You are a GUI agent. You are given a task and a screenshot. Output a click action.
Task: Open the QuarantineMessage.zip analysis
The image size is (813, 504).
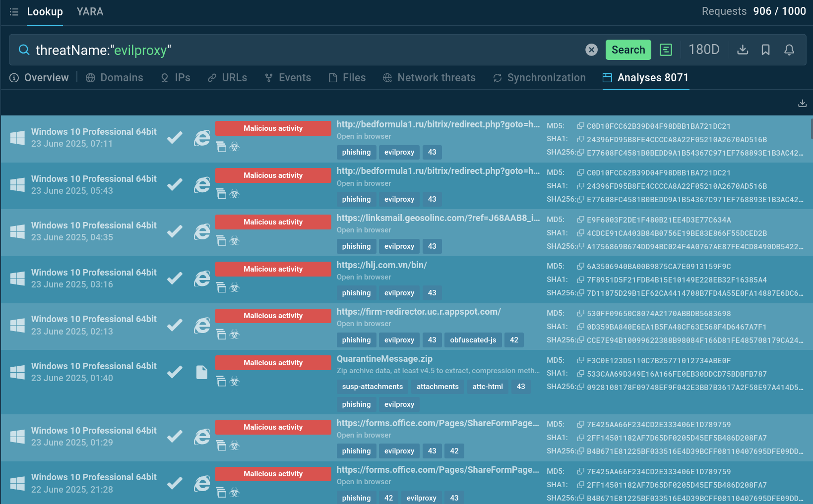tap(384, 359)
